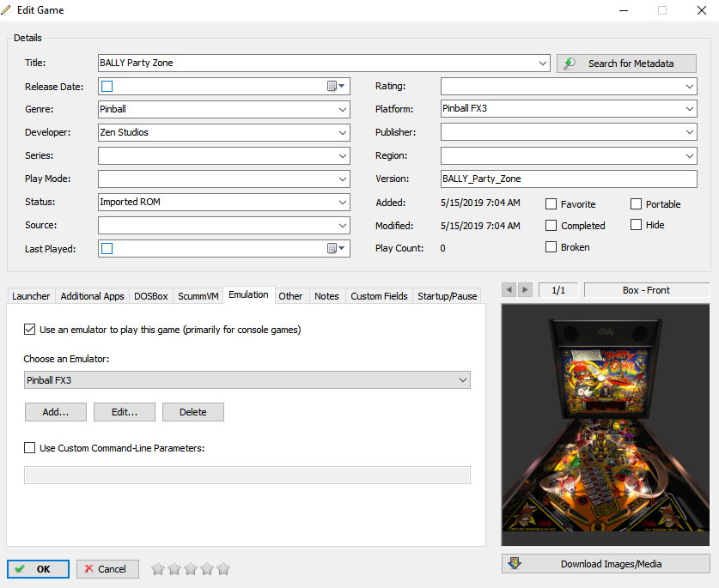The image size is (719, 588).
Task: Select the Emulation tab
Action: [x=248, y=294]
